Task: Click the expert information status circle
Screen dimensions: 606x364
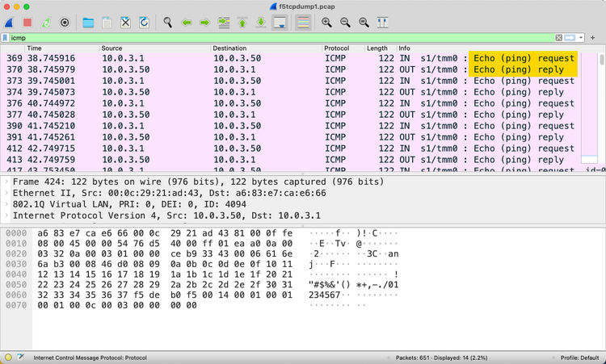Action: [8, 358]
